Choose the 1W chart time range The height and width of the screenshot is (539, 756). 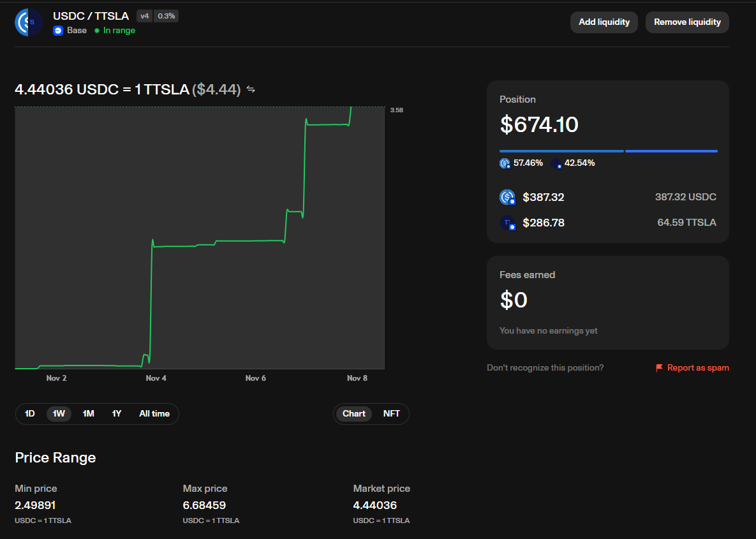pos(59,414)
